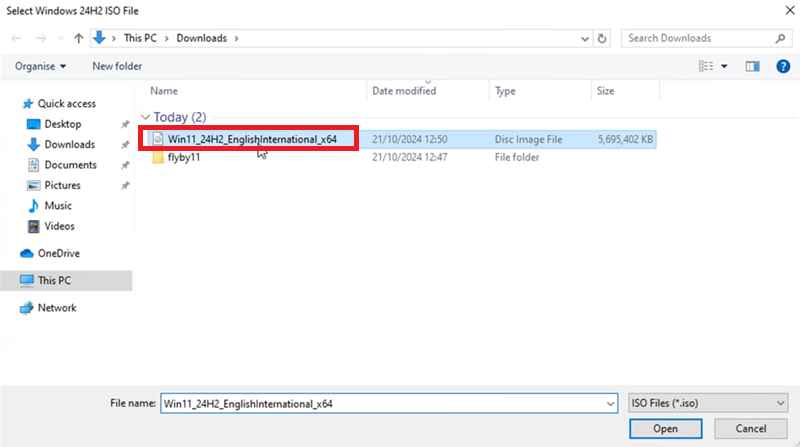This screenshot has width=800, height=447.
Task: Open Downloads in Quick access
Action: 69,144
